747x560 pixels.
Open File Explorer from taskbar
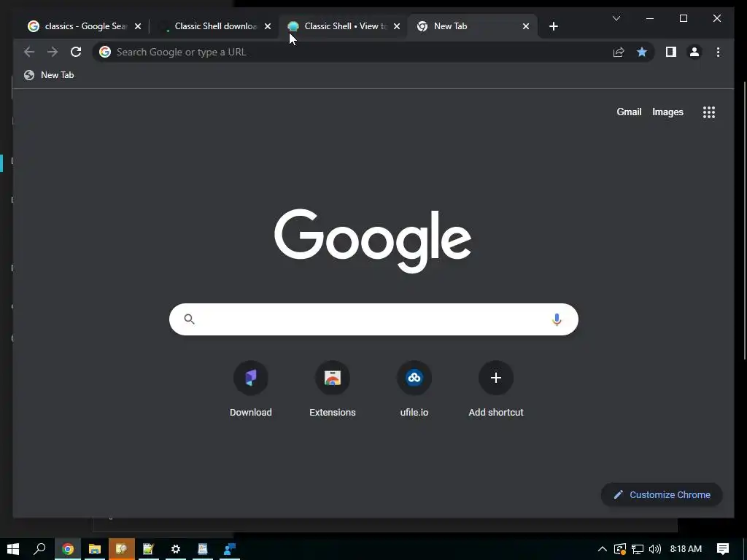(x=94, y=549)
